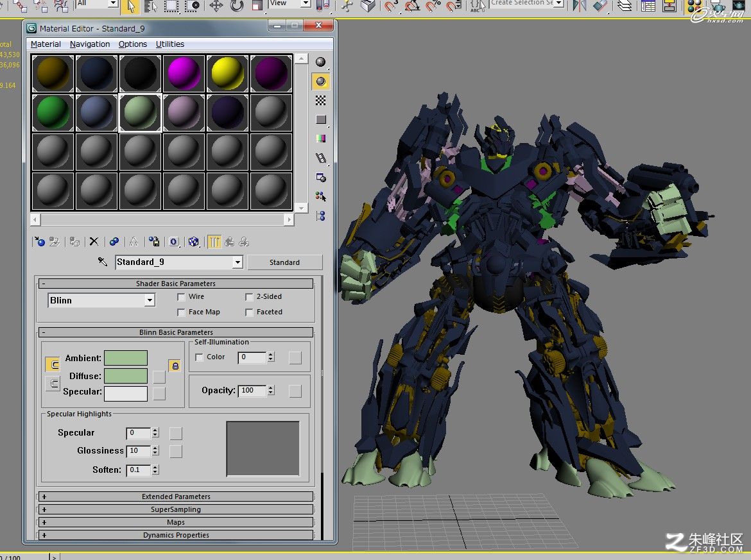The width and height of the screenshot is (751, 560).
Task: Click Show Map in Viewport checkered cube
Action: click(193, 242)
